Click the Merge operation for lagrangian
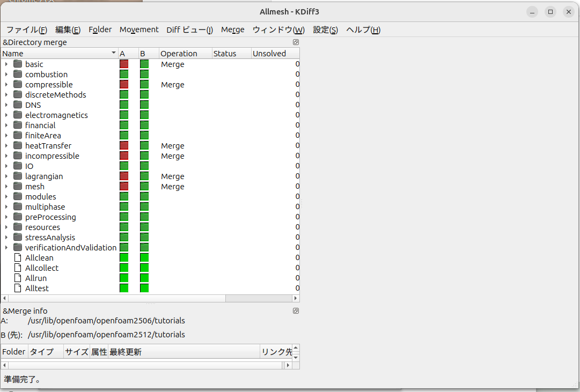Viewport: 580px width, 392px height. 172,176
